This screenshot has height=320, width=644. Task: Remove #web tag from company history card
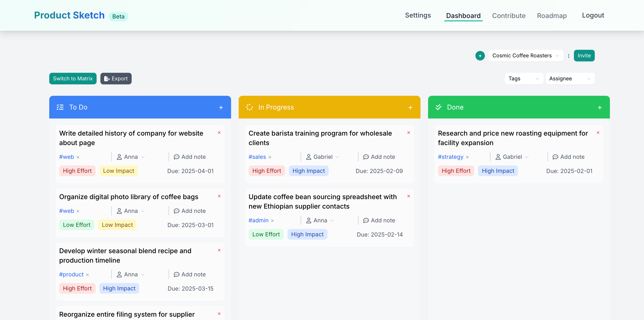point(78,157)
